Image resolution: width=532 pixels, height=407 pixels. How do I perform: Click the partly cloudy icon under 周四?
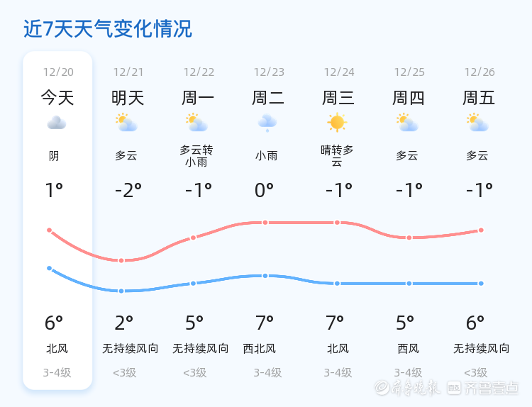point(407,123)
